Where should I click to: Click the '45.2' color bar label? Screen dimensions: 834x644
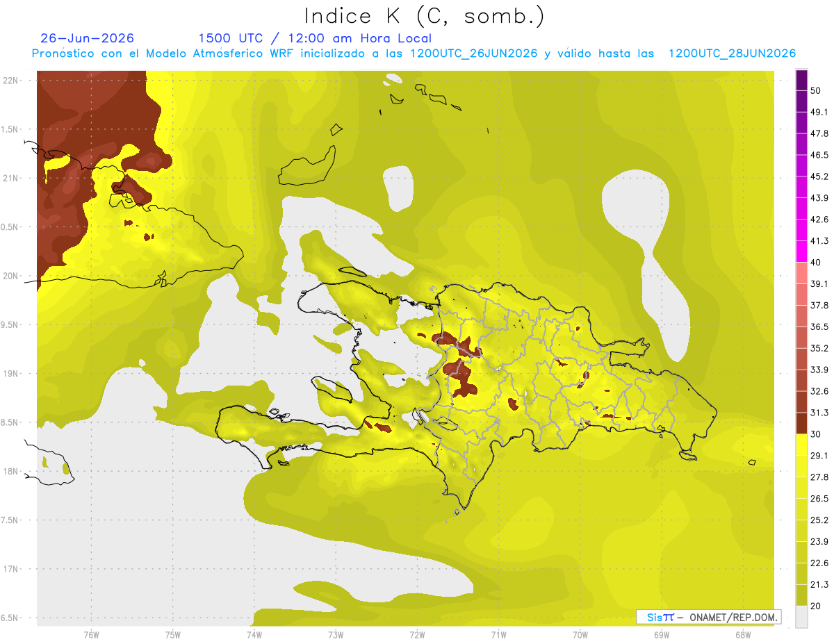click(x=819, y=176)
